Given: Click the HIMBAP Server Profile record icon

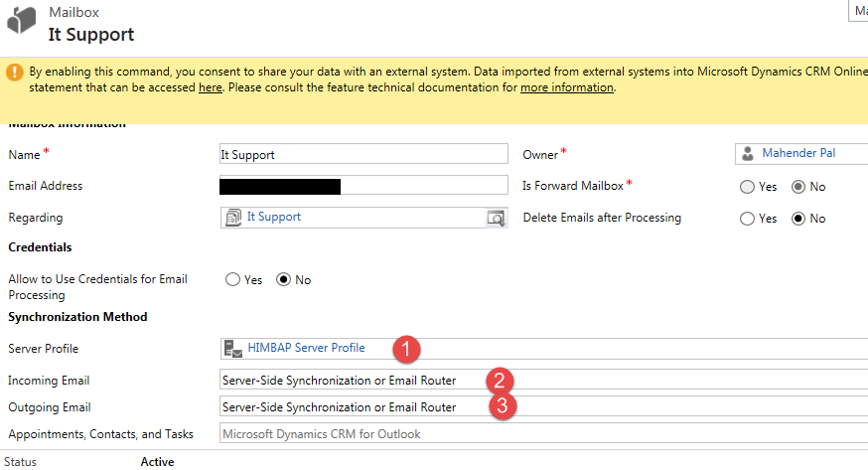Looking at the screenshot, I should [x=233, y=348].
